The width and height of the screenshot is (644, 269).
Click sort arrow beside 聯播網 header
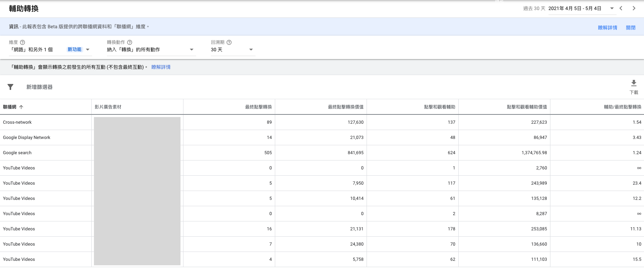(x=21, y=107)
